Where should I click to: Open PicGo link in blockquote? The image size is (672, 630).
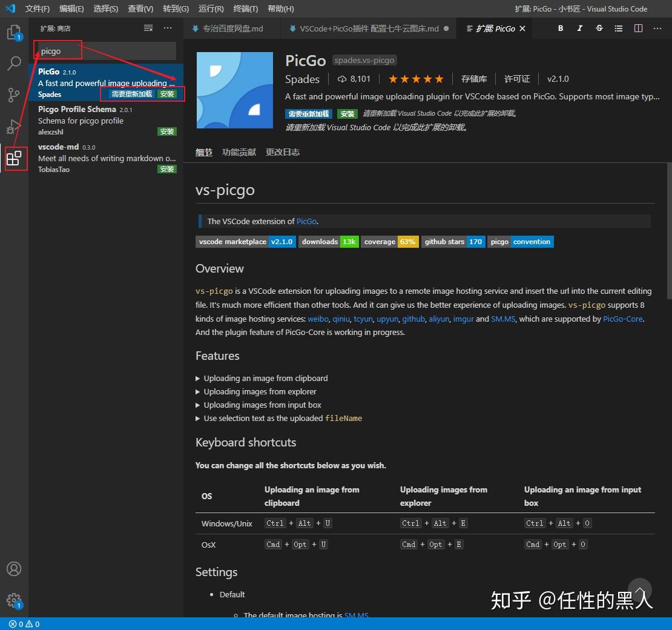pos(306,221)
